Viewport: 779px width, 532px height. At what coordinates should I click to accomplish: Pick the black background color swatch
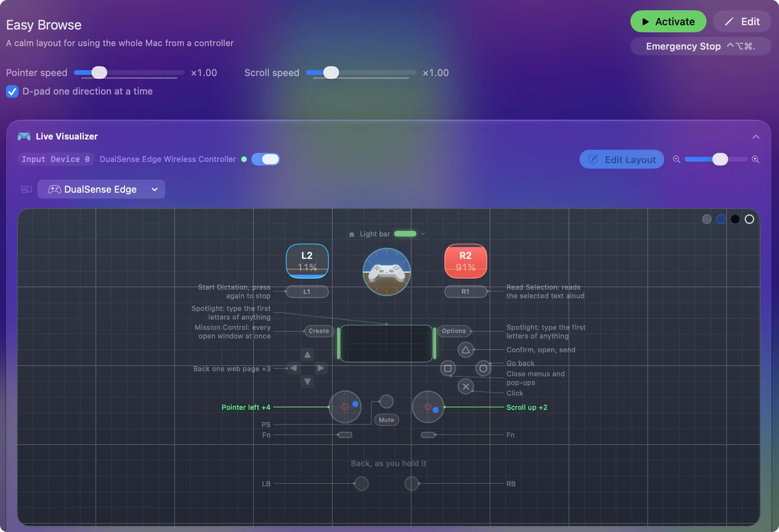[735, 219]
